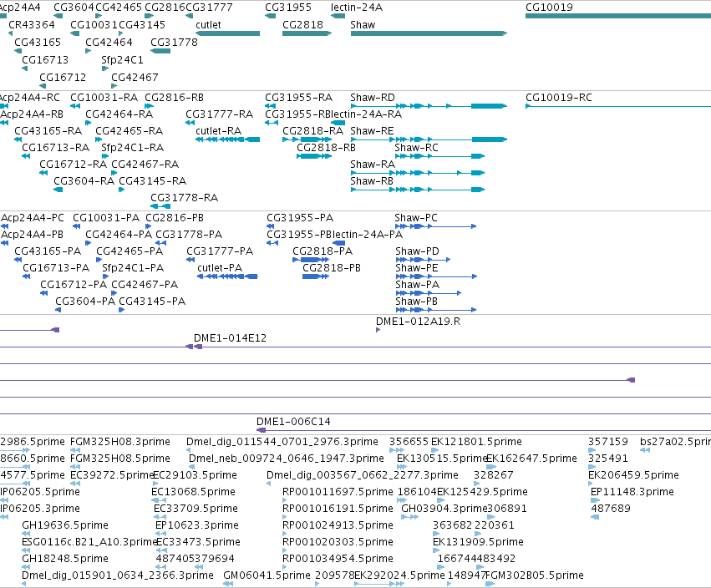This screenshot has height=588, width=711.
Task: Click the CG10019-RC transcript line
Action: [618, 106]
